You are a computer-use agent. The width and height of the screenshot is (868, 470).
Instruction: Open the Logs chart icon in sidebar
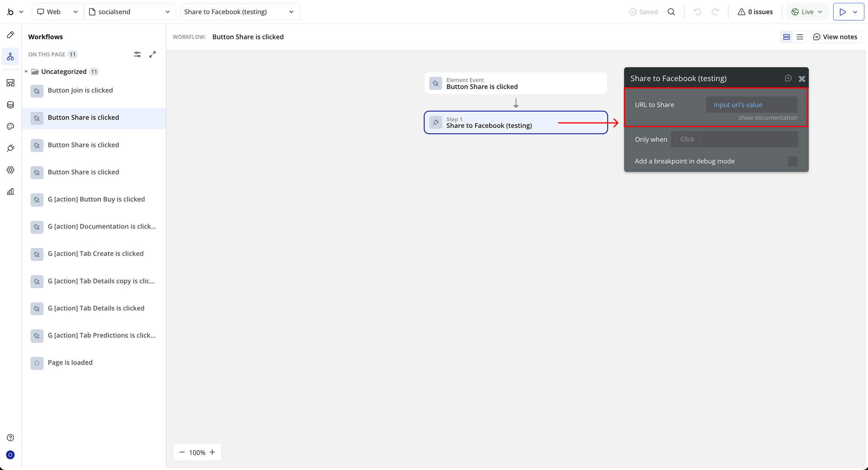tap(11, 192)
